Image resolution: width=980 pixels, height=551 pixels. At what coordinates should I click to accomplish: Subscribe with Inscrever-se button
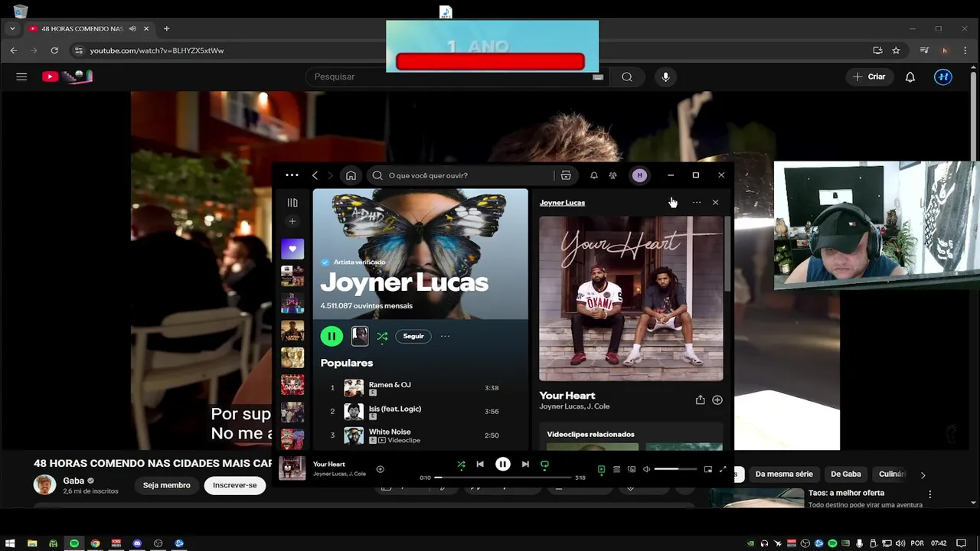pyautogui.click(x=235, y=485)
